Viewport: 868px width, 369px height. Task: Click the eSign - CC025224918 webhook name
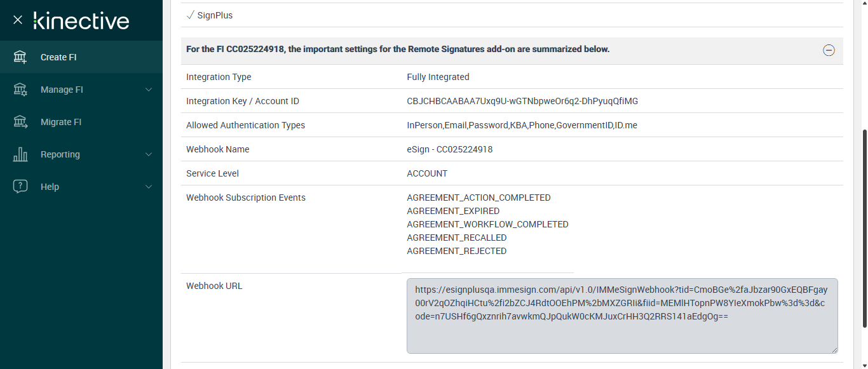449,149
